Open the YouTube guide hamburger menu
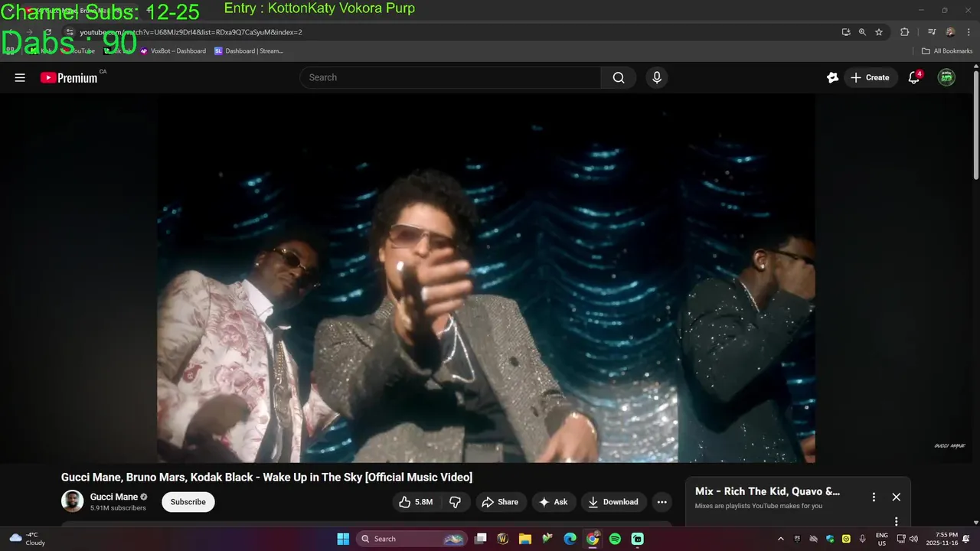This screenshot has width=980, height=551. 20,77
